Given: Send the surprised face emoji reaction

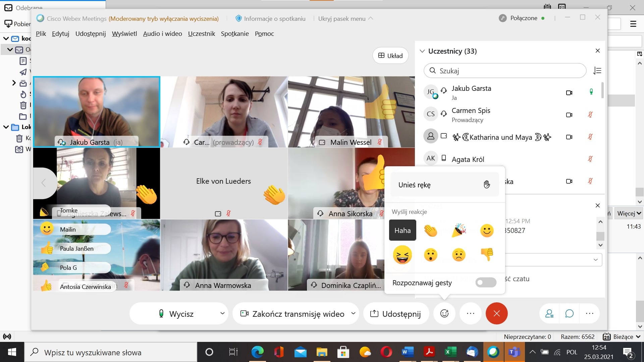Looking at the screenshot, I should (x=431, y=255).
